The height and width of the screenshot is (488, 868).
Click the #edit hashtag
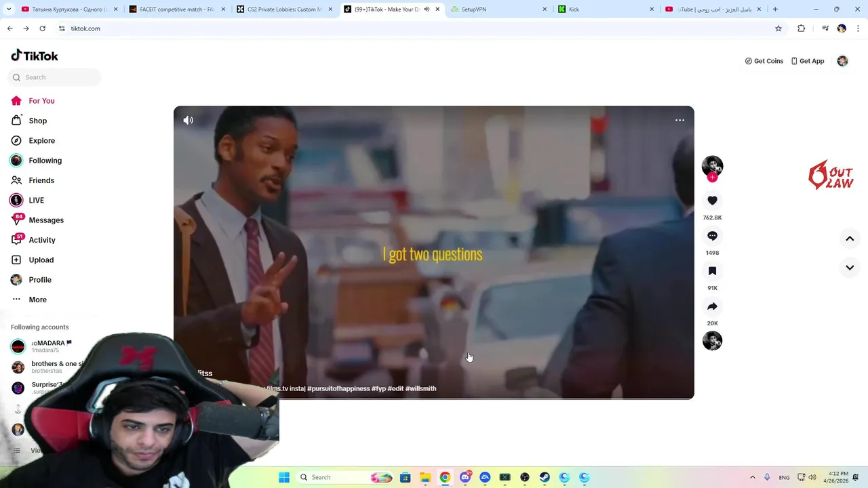[395, 388]
